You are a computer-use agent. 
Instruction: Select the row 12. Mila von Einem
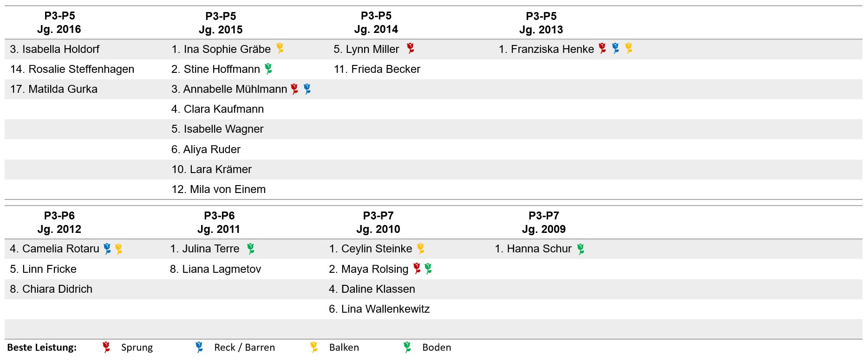click(x=433, y=189)
